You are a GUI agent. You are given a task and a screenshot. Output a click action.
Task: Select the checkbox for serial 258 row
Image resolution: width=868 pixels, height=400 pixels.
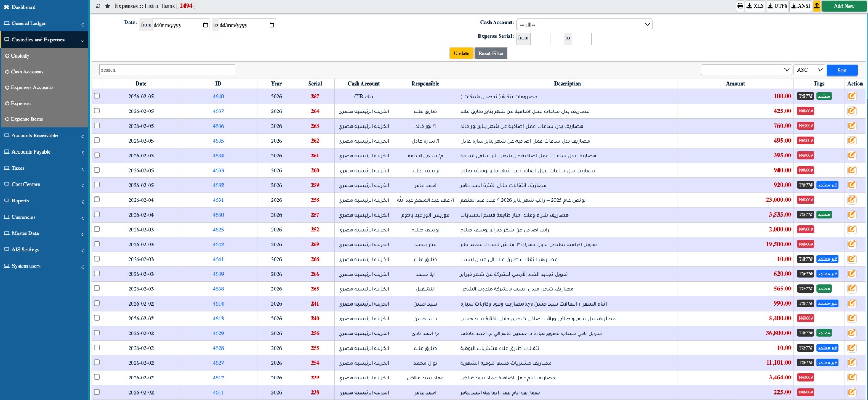click(x=97, y=200)
